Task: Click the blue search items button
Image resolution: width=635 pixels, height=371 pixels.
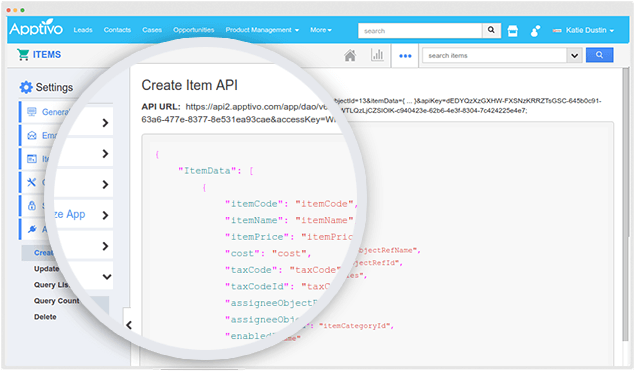Action: tap(599, 55)
